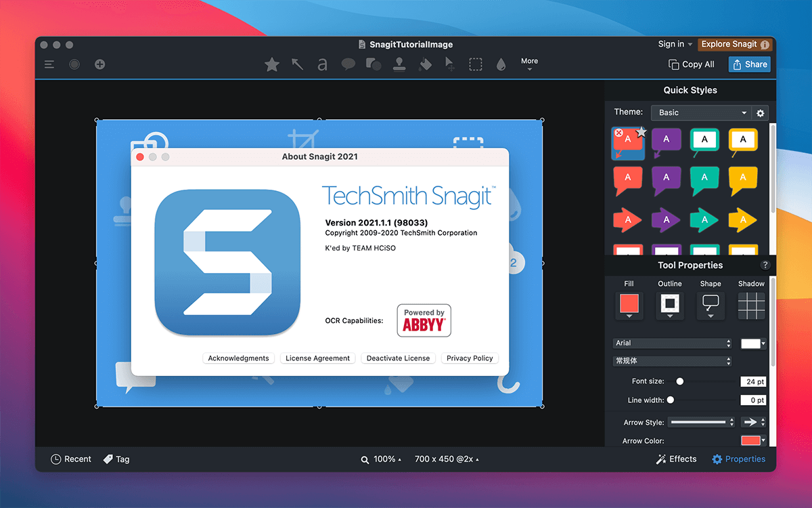Select the Stamp tool
The width and height of the screenshot is (812, 508).
click(399, 64)
